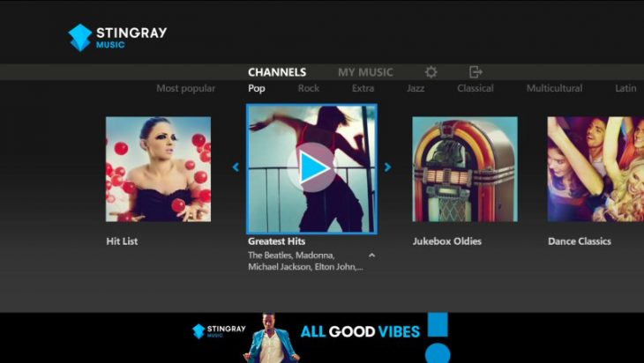Viewport: 644px width, 363px height.
Task: Open the Dance Classics channel thumbnail
Action: pyautogui.click(x=595, y=169)
